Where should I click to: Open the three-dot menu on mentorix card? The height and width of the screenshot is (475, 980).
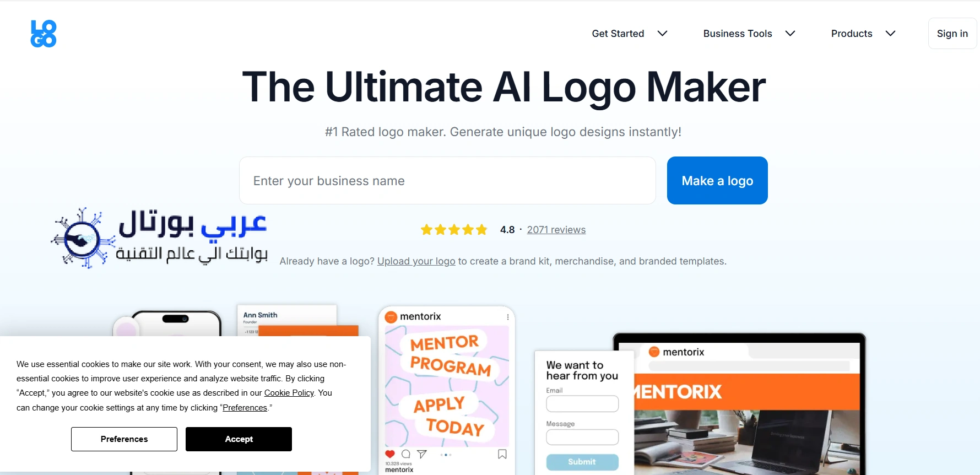pos(508,317)
